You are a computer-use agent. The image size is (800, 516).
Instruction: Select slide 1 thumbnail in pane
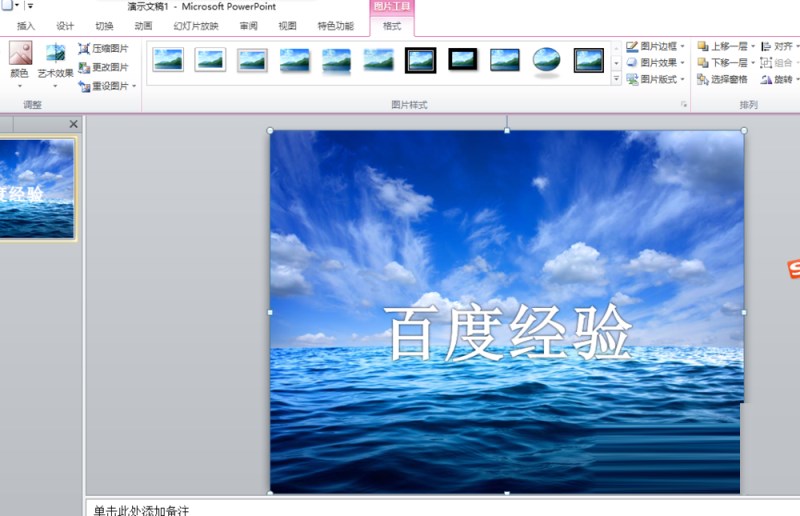37,189
